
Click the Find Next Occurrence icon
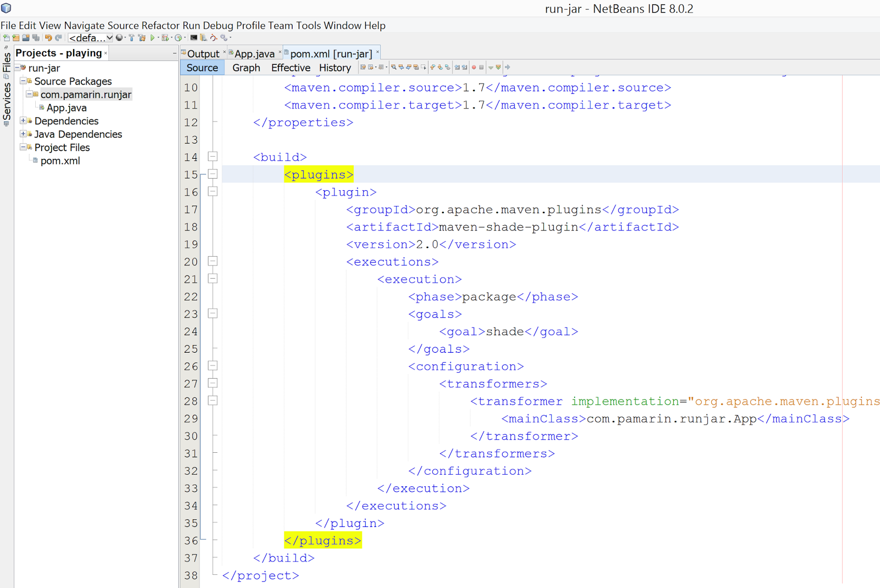pos(409,67)
